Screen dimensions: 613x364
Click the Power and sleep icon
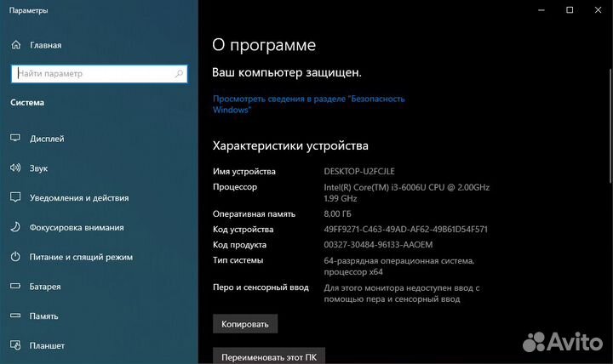click(15, 257)
